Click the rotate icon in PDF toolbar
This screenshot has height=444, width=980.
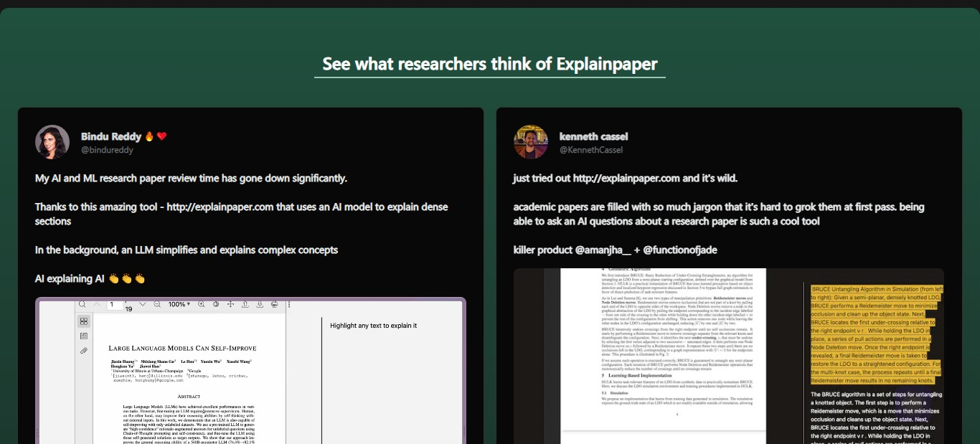216,304
